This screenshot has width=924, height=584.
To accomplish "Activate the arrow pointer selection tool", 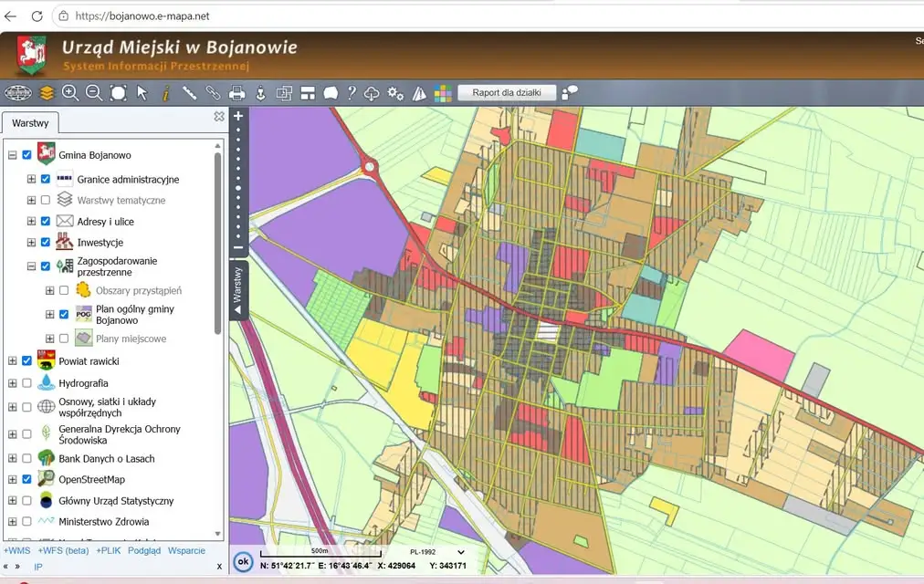I will pos(142,93).
